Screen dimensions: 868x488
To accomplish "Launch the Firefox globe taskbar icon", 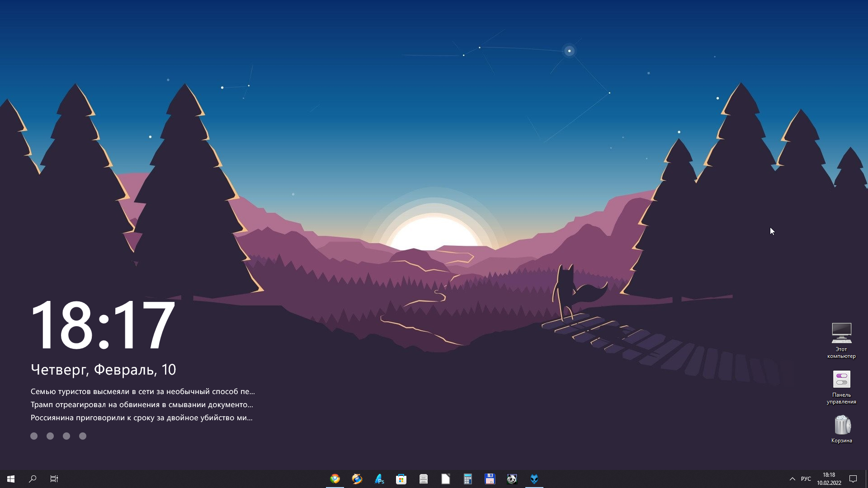I will tap(357, 479).
